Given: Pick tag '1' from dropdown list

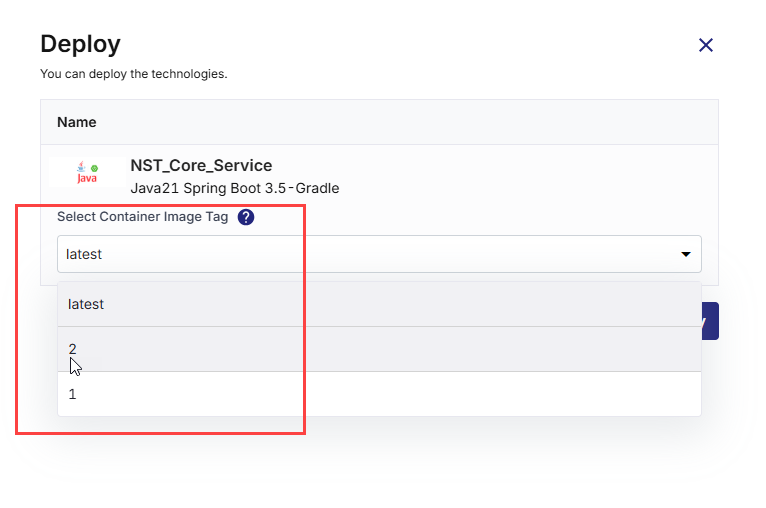Looking at the screenshot, I should [379, 394].
